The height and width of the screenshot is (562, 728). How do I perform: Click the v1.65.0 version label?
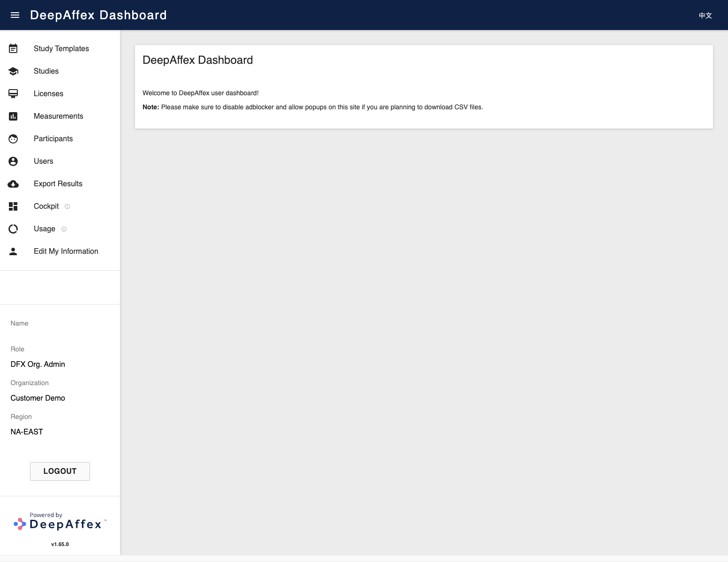[60, 544]
